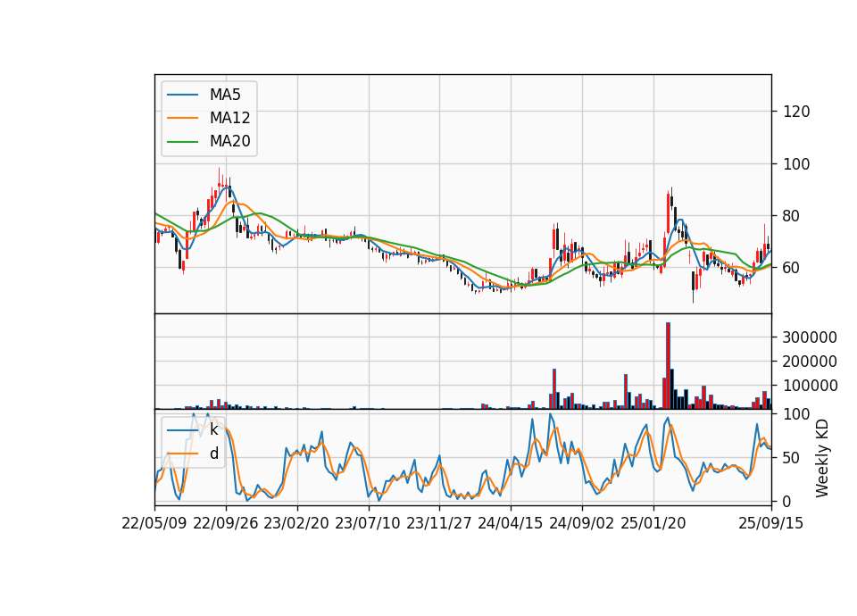Click the 100 price axis label in the price chart
This screenshot has width=857, height=616.
(x=796, y=164)
